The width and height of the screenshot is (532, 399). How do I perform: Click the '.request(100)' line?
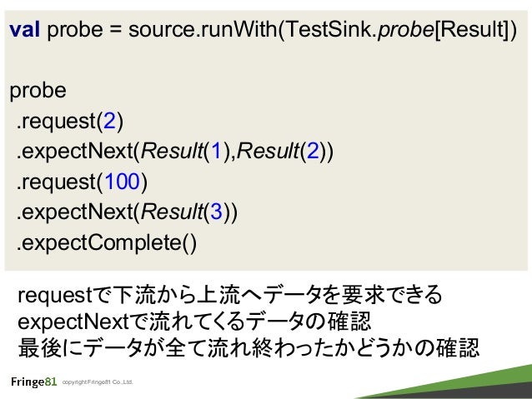tap(82, 182)
